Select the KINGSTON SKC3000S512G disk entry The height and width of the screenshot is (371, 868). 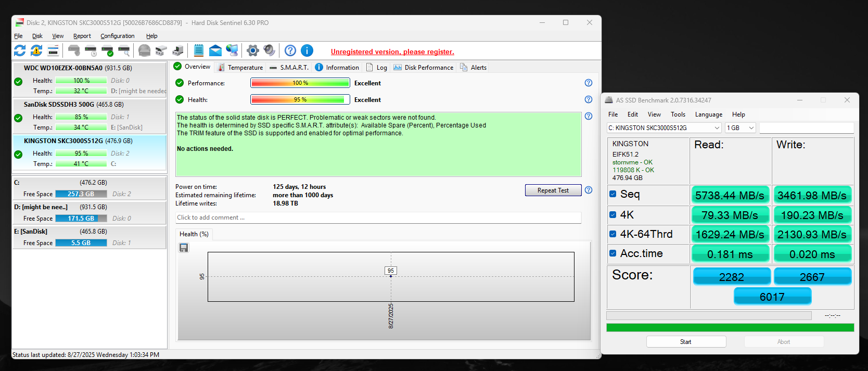click(90, 152)
